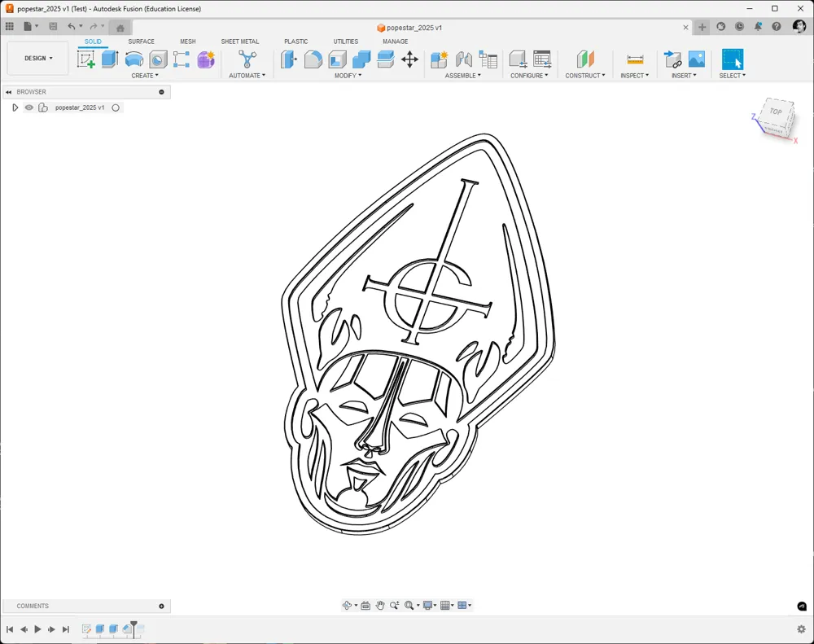Click the Select tool icon
Screen dimensions: 814x644
733,59
